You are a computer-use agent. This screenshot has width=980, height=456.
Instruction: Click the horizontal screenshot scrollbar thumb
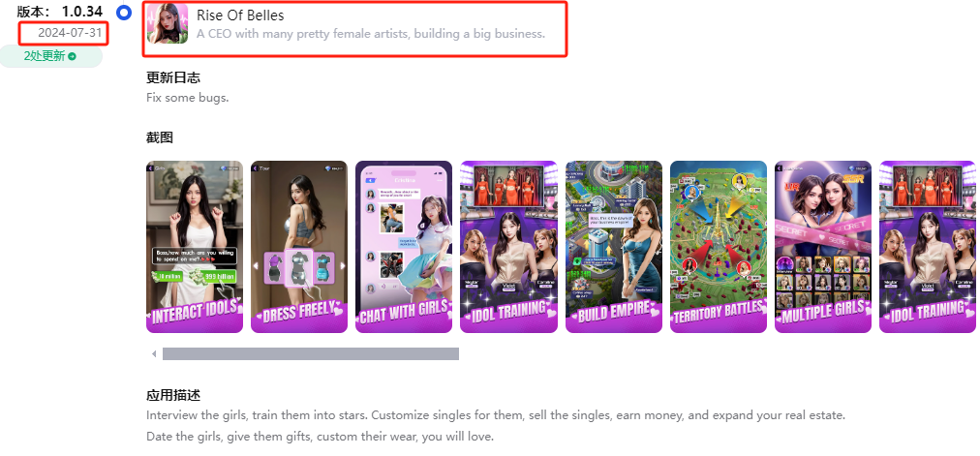[311, 354]
